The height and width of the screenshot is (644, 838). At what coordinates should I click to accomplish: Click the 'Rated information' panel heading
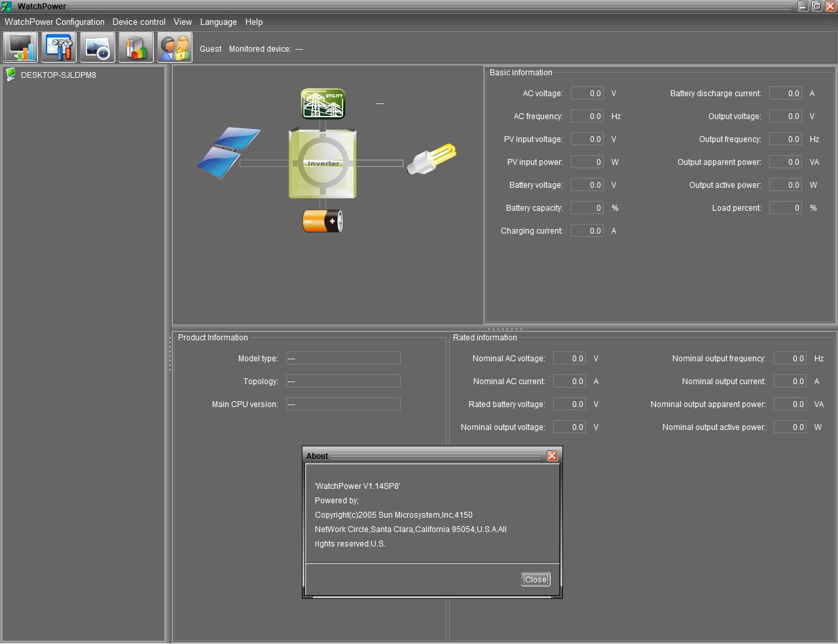tap(485, 338)
